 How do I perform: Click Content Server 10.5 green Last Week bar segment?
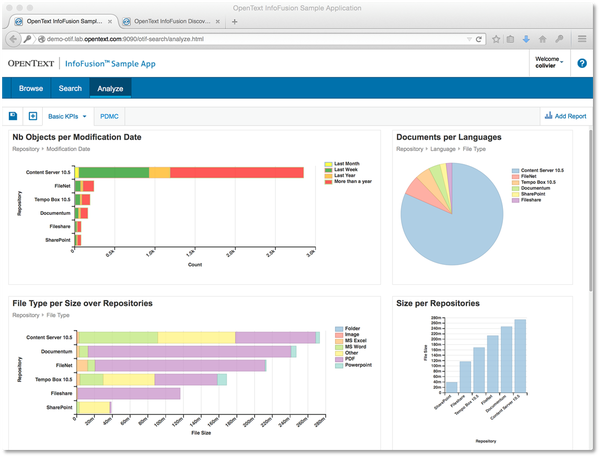[x=114, y=173]
